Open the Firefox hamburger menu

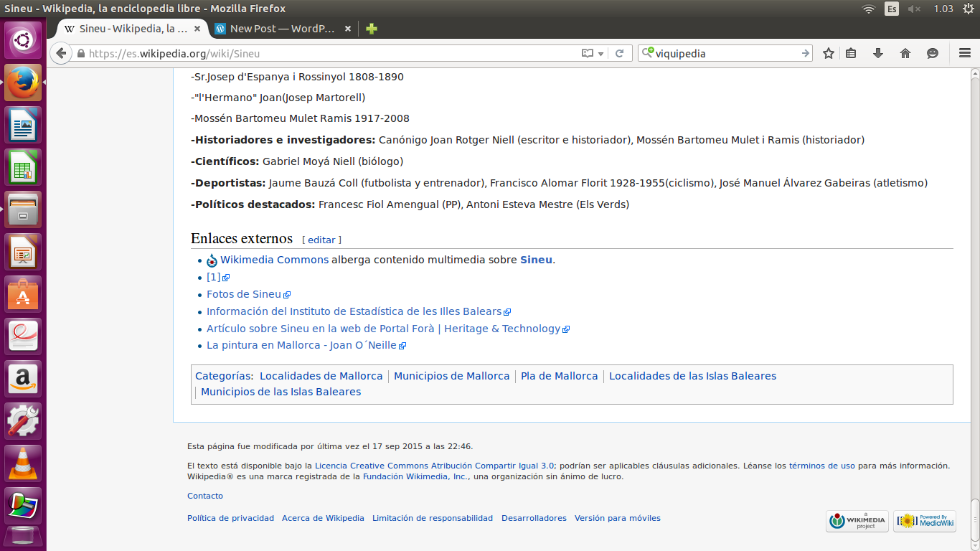[965, 53]
